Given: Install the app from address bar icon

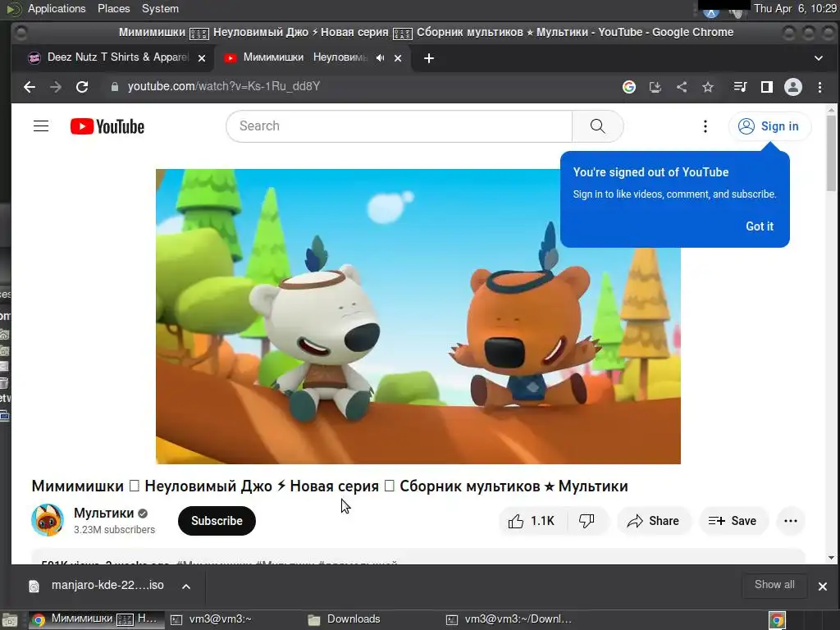Looking at the screenshot, I should click(655, 87).
